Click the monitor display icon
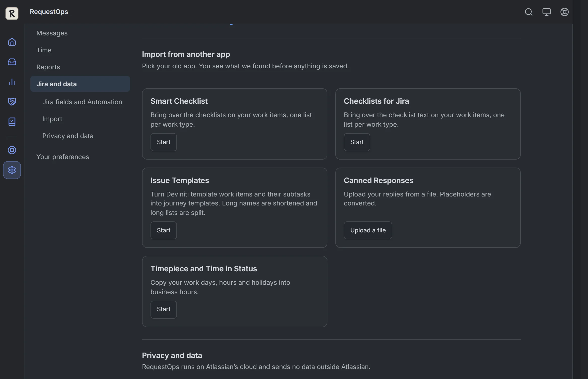This screenshot has width=588, height=379. (x=546, y=12)
